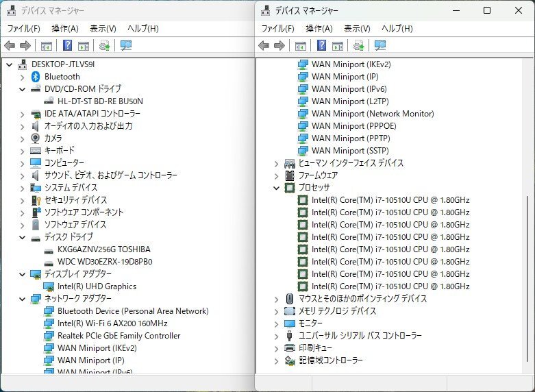Click Help icon in left window toolbar
The height and width of the screenshot is (392, 535).
pos(68,45)
